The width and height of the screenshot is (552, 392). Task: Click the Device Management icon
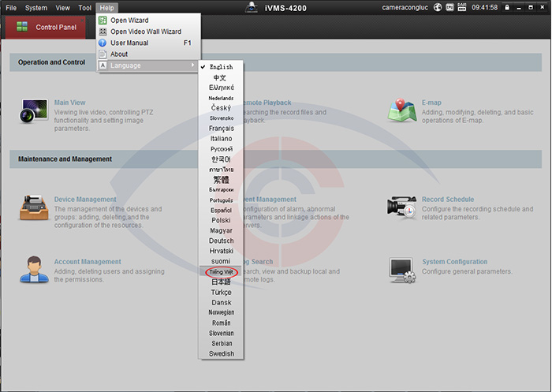[x=34, y=207]
